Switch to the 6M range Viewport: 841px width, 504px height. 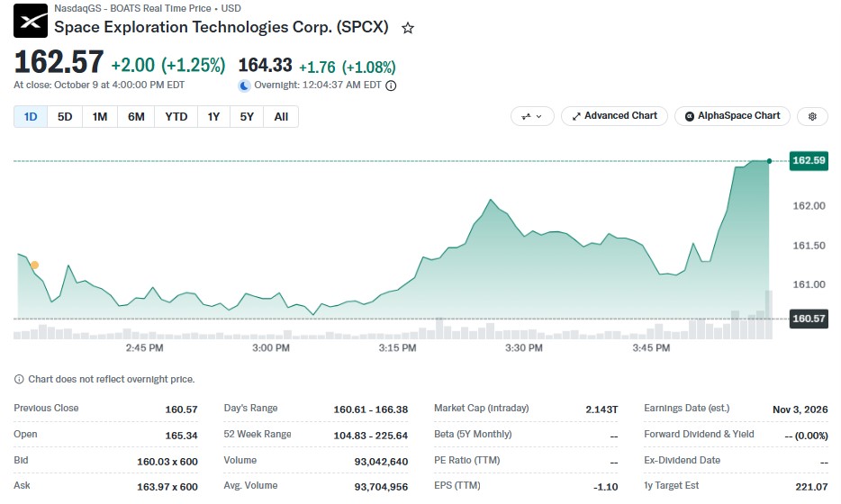point(136,117)
